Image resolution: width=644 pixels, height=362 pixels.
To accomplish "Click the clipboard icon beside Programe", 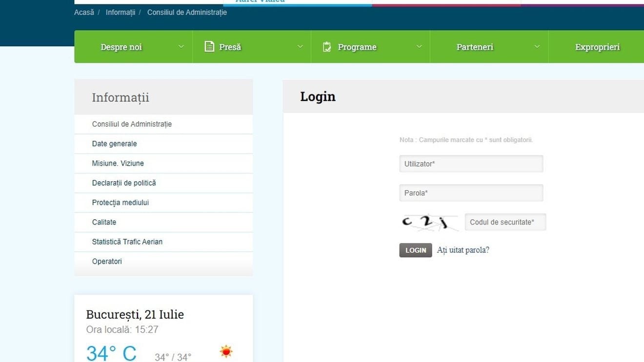I will [327, 47].
